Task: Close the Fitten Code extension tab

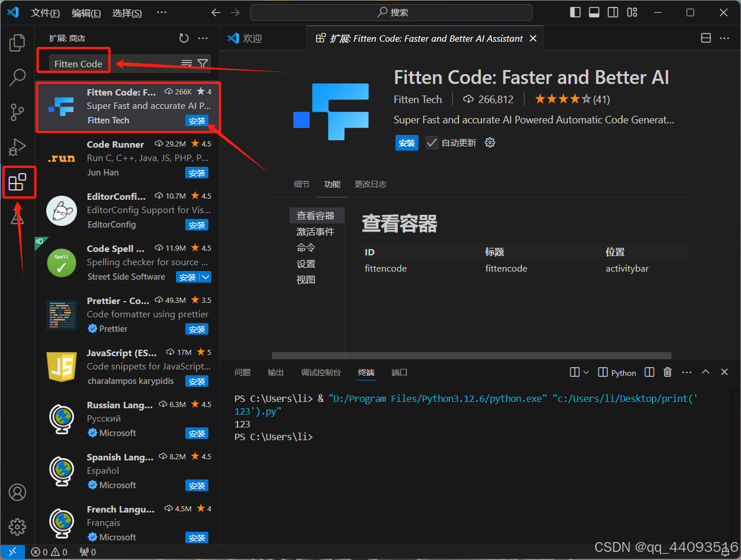Action: click(533, 38)
